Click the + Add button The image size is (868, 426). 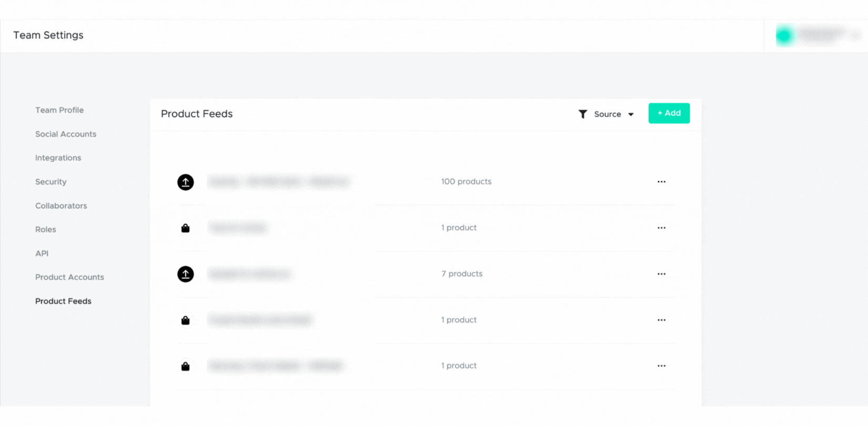[x=669, y=113]
